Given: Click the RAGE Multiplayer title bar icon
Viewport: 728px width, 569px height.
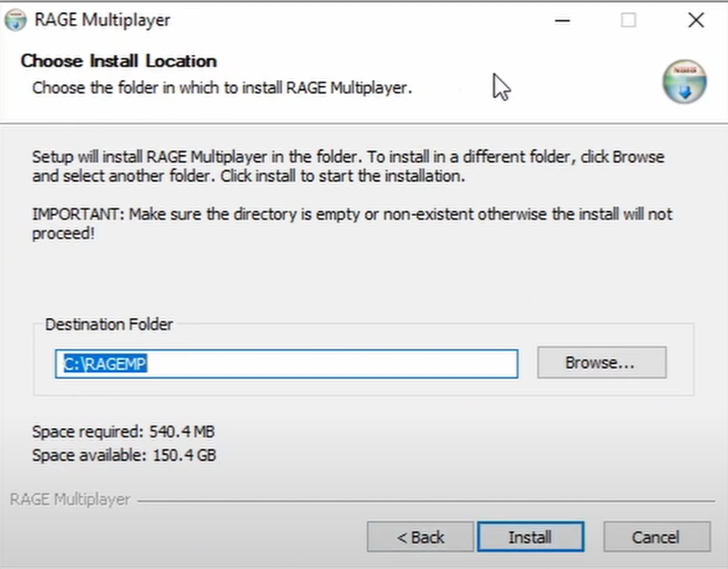Looking at the screenshot, I should click(x=15, y=20).
